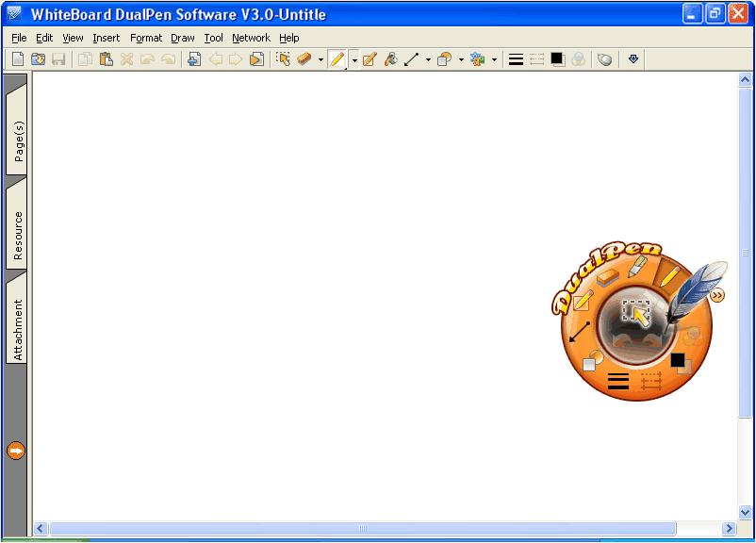Image resolution: width=756 pixels, height=543 pixels.
Task: Open the Network menu
Action: click(251, 38)
